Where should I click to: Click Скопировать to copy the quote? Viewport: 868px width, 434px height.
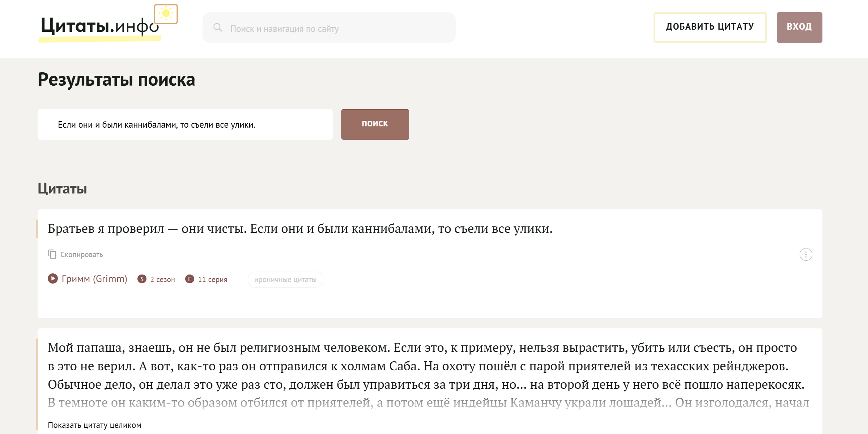tap(81, 254)
